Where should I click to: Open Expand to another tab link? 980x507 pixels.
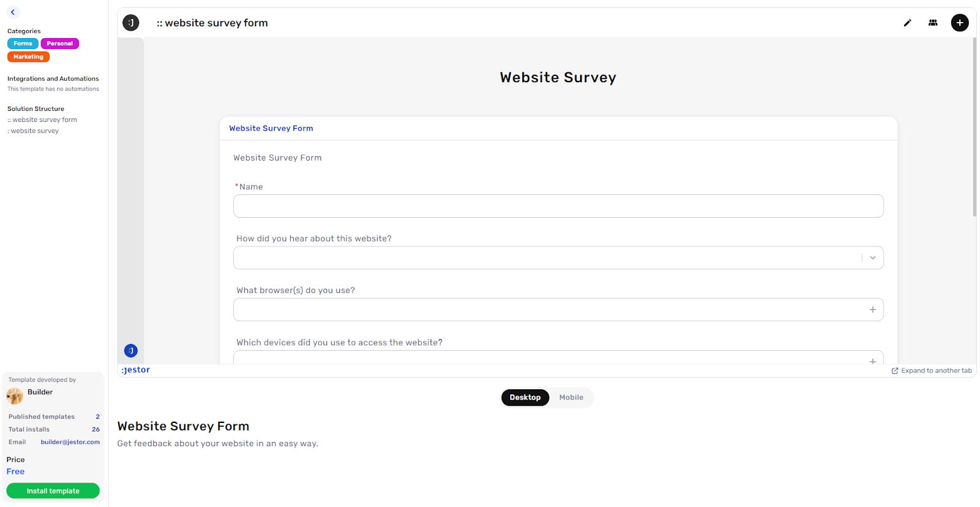coord(932,371)
